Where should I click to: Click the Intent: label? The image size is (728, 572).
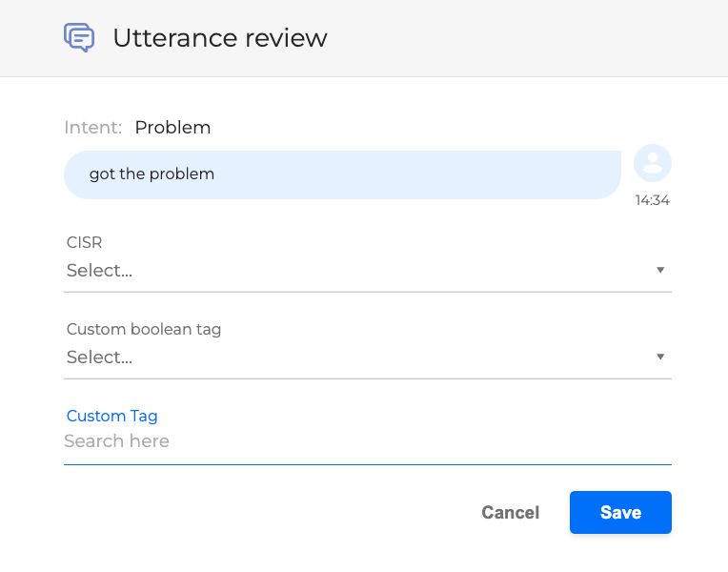tap(93, 128)
